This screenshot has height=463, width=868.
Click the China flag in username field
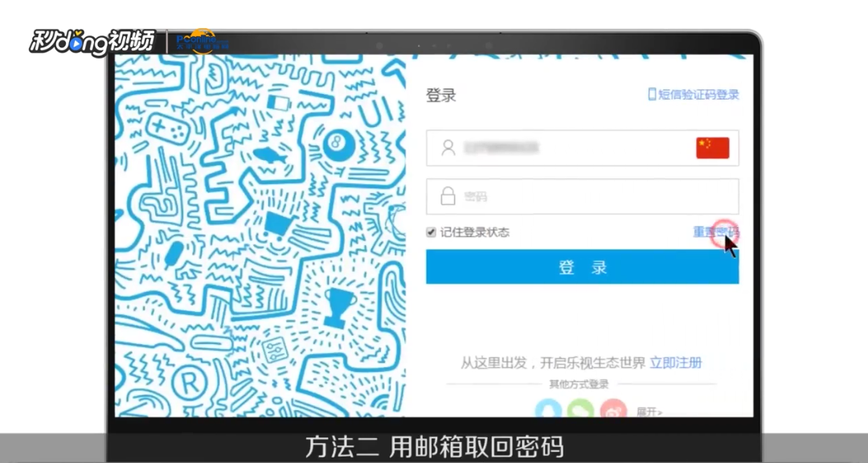[712, 147]
